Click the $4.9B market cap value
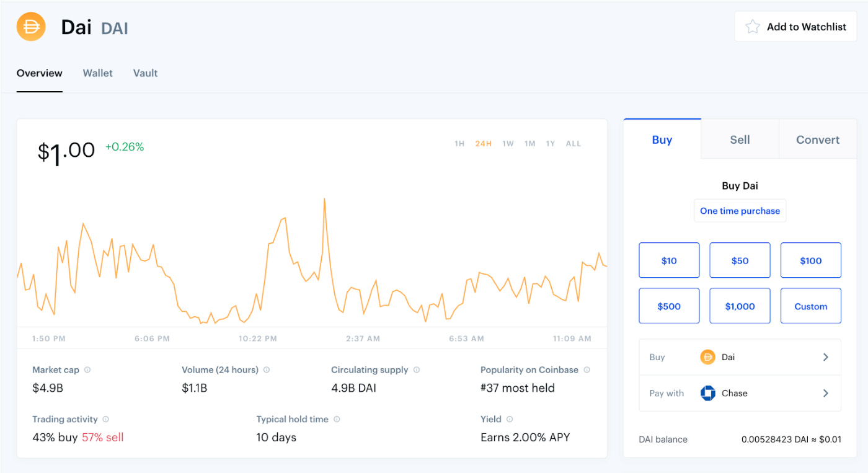The height and width of the screenshot is (473, 868). pos(48,388)
